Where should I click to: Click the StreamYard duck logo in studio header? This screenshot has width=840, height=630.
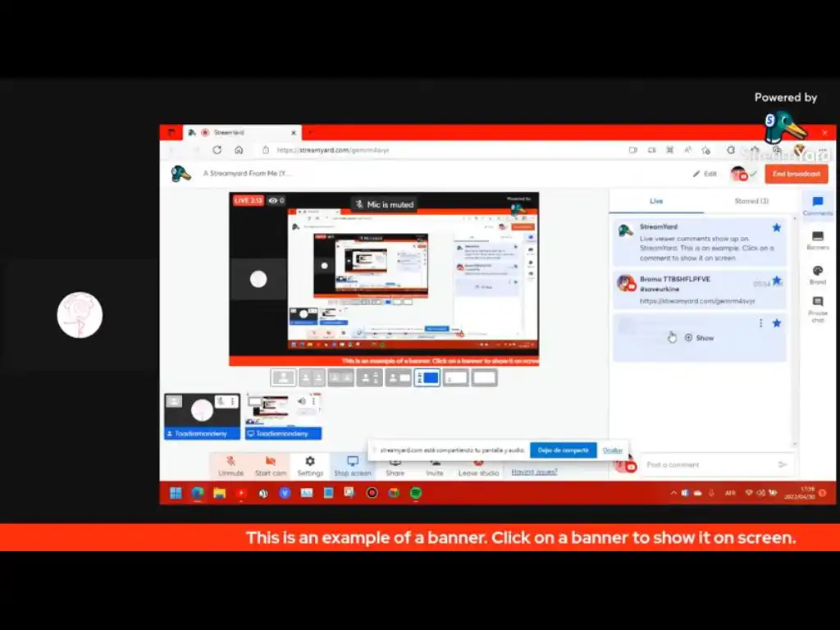pyautogui.click(x=181, y=174)
